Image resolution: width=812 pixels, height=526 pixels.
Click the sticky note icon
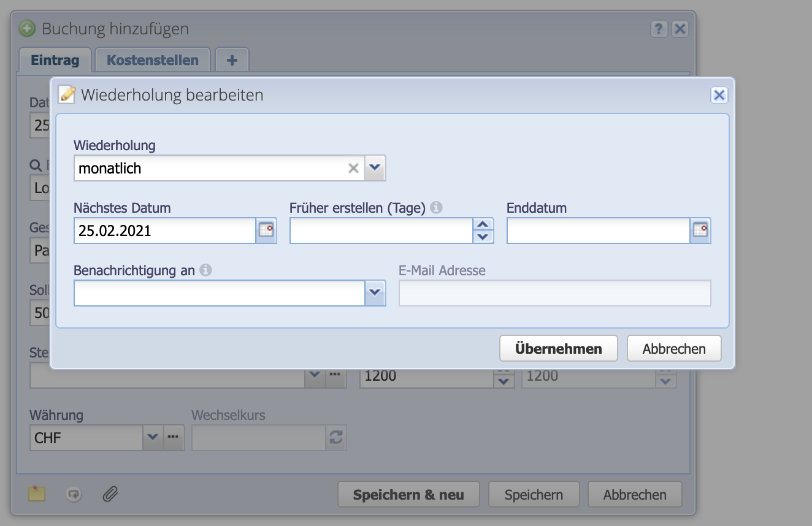click(x=36, y=494)
